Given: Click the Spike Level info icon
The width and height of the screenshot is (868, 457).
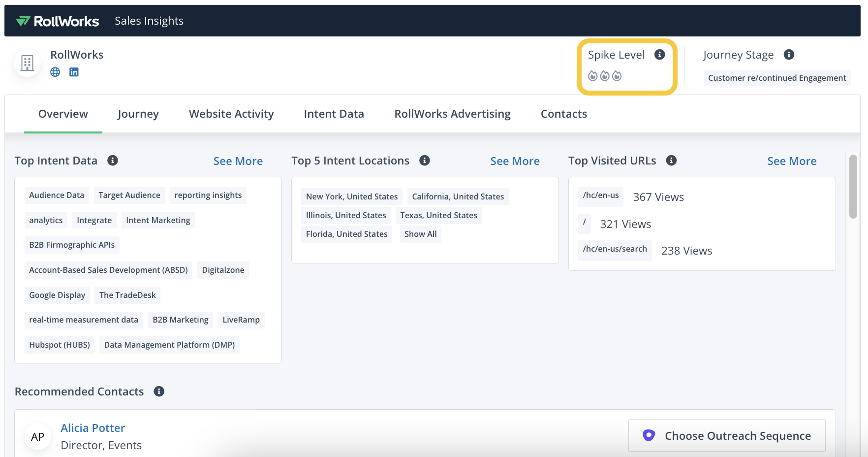Looking at the screenshot, I should pos(659,55).
